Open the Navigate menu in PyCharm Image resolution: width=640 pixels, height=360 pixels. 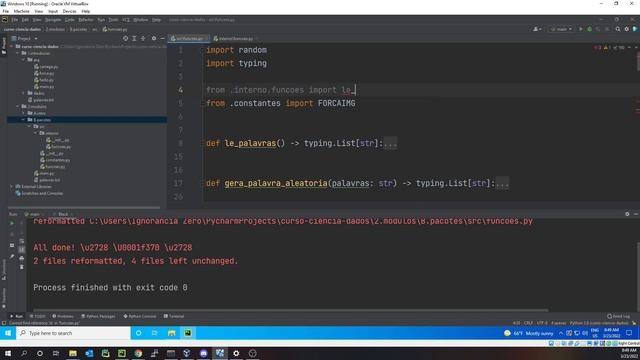click(53, 20)
